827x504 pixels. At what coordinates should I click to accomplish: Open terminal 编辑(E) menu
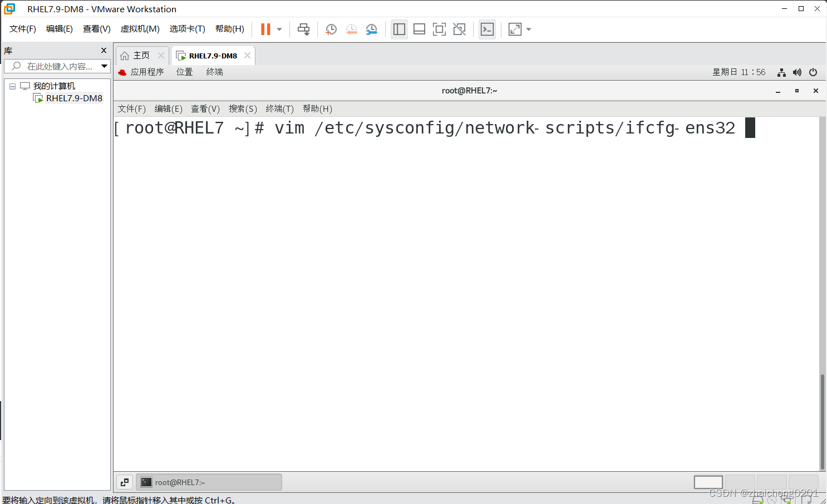click(169, 109)
